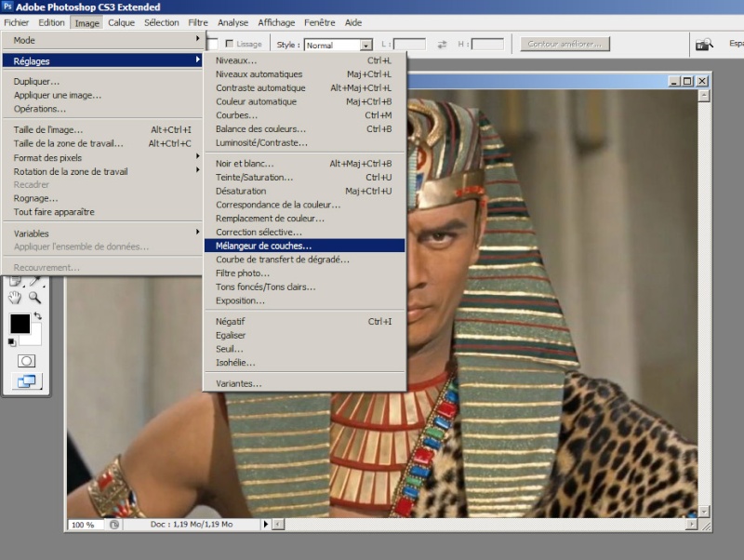Screen dimensions: 744x560
Task: Apply Couleur automatique
Action: (304, 101)
